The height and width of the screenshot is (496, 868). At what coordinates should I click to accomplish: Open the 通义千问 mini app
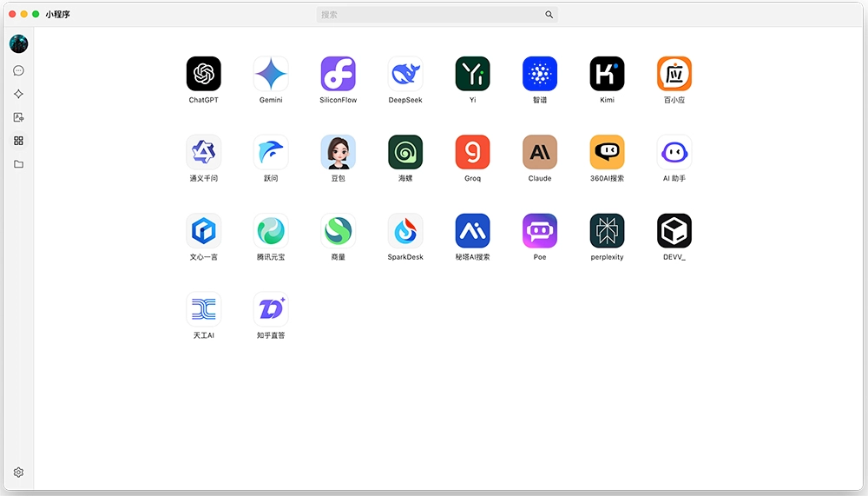(203, 152)
